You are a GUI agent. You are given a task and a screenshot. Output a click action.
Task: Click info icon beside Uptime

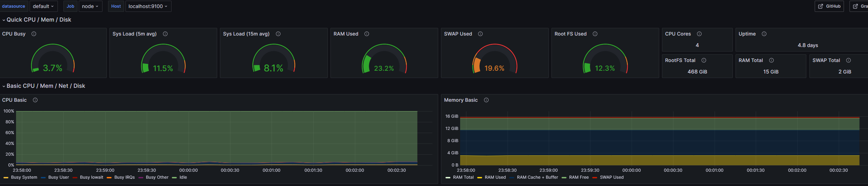point(764,34)
